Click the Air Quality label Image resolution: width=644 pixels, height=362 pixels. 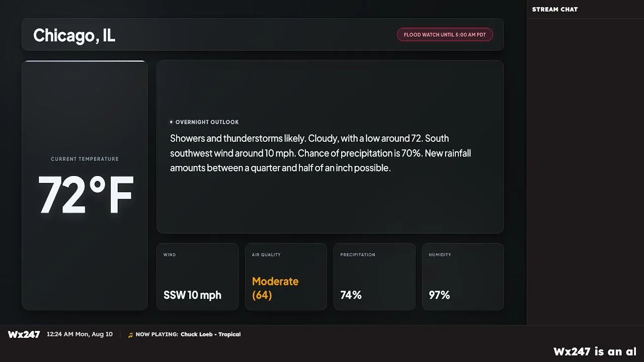click(x=266, y=255)
